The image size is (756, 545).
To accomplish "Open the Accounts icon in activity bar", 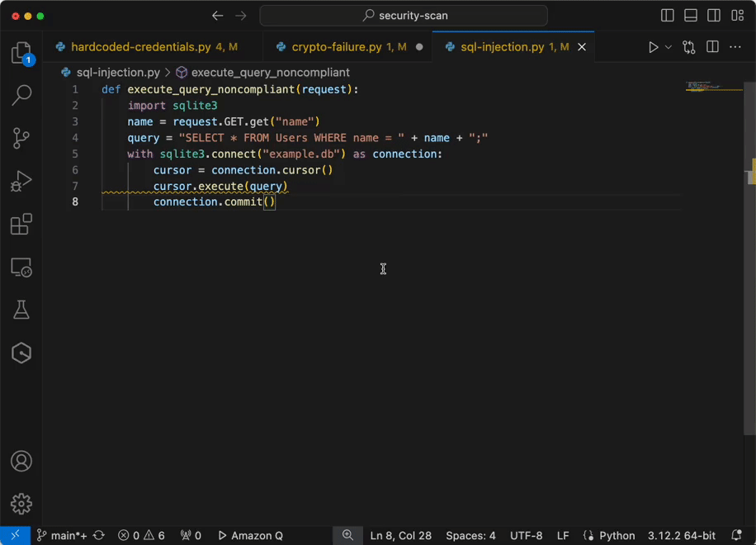I will 21,462.
